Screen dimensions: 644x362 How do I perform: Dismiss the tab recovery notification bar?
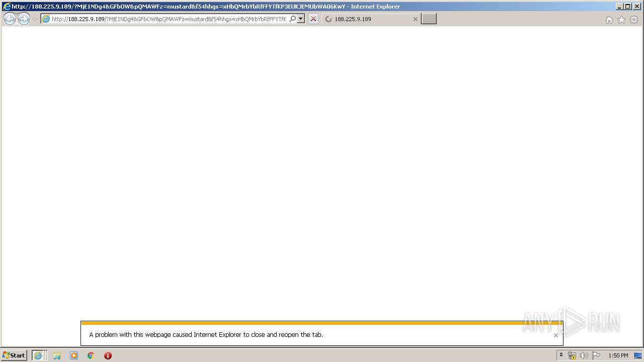coord(556,335)
